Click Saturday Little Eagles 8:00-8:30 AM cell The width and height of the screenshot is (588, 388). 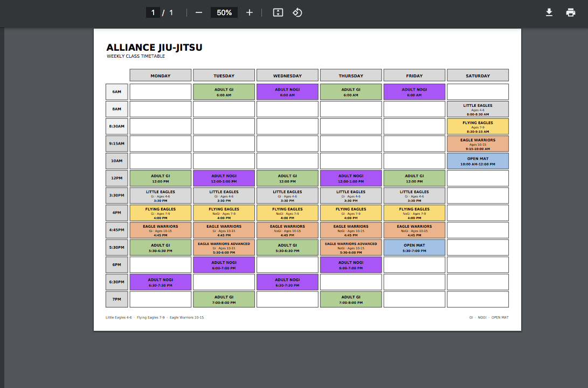478,109
